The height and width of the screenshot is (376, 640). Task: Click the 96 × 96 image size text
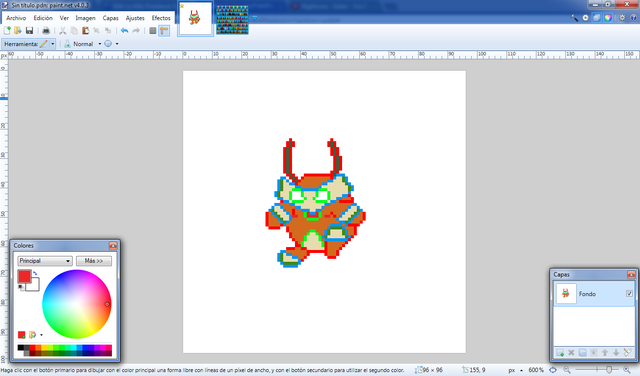tap(432, 370)
